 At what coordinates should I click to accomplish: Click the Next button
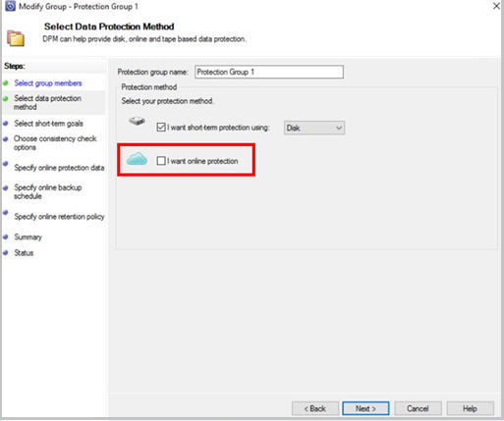(x=365, y=408)
